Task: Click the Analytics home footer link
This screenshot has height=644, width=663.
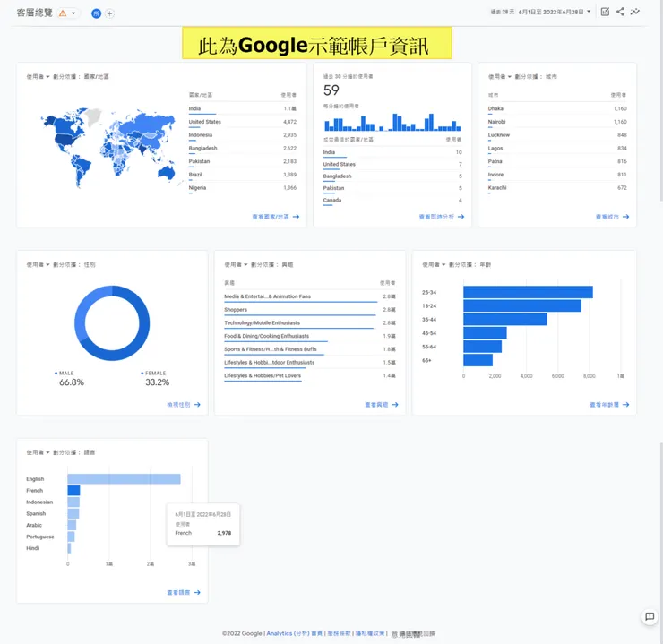Action: [294, 633]
